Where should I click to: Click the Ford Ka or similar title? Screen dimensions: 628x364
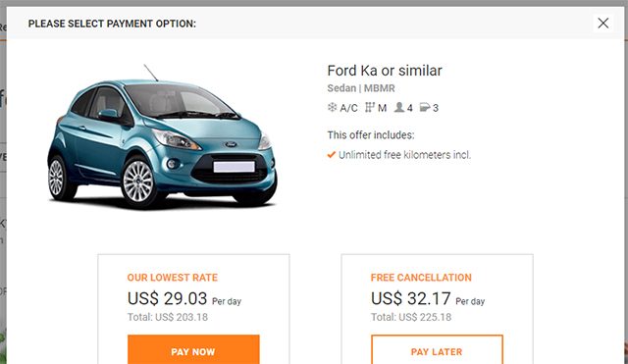(385, 71)
